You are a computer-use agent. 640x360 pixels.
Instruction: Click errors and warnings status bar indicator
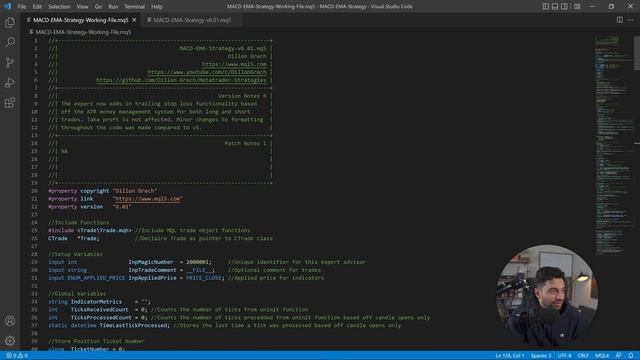[17, 356]
